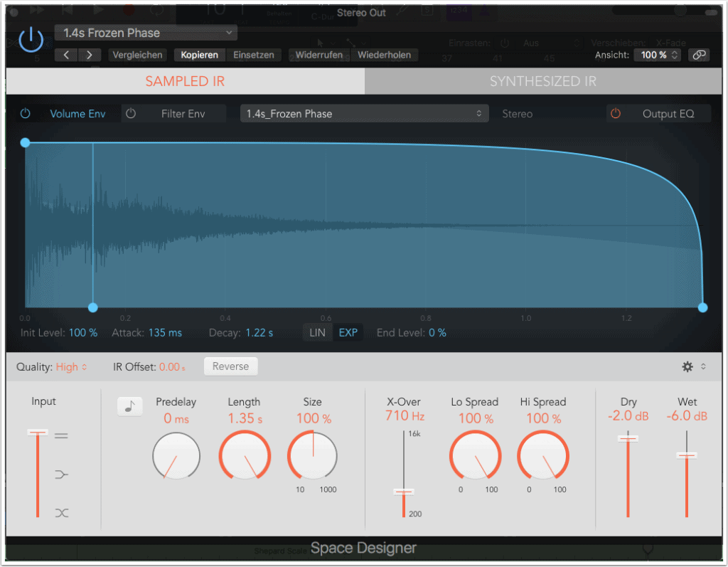Select the swap channels input icon
Image resolution: width=728 pixels, height=567 pixels.
(62, 512)
